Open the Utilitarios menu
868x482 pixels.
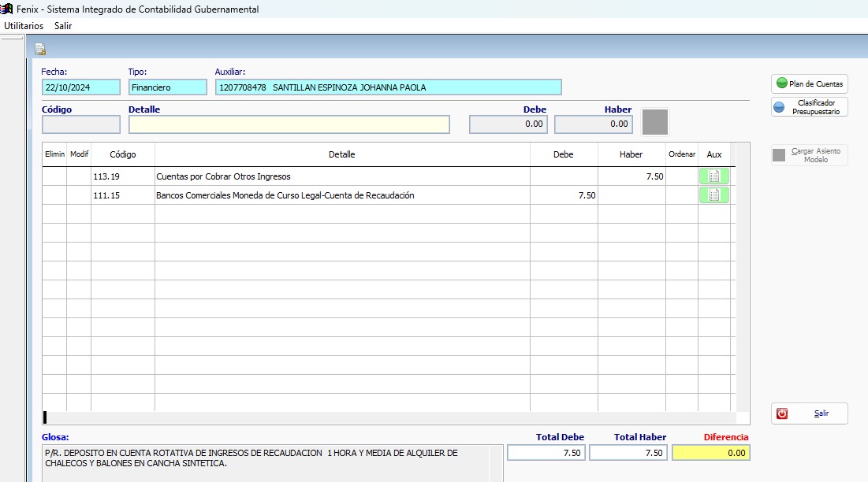24,26
